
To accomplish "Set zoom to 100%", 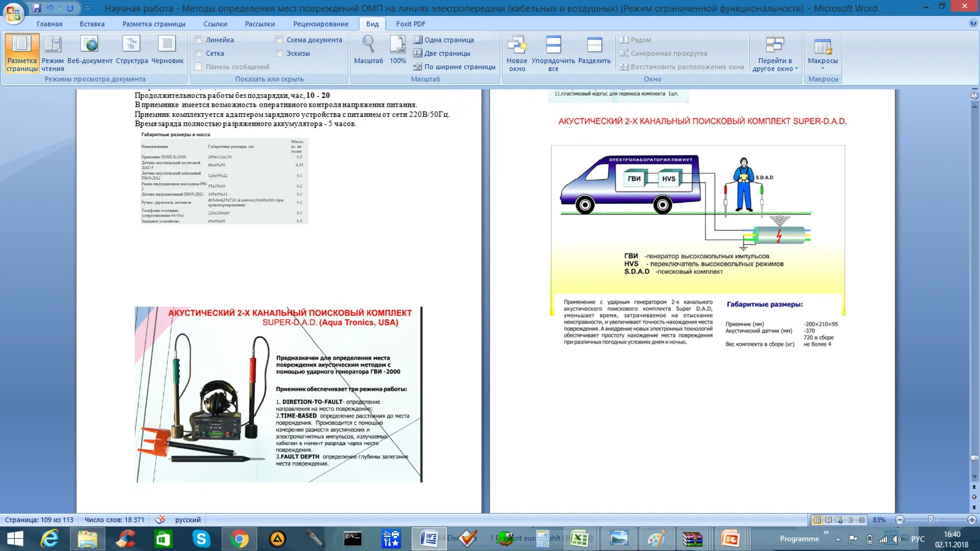I will click(398, 50).
